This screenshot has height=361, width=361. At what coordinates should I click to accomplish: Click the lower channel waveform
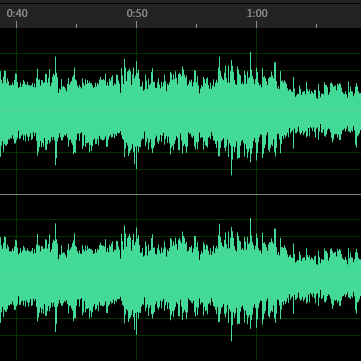(x=180, y=278)
